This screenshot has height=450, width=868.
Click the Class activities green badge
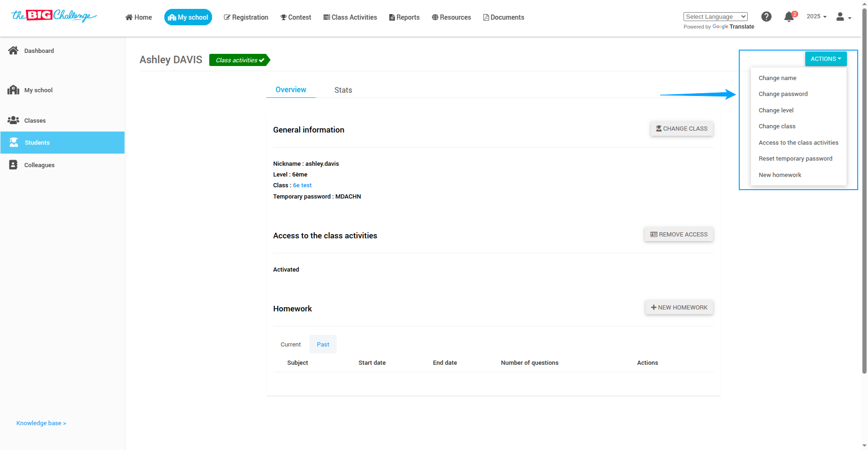coord(240,60)
